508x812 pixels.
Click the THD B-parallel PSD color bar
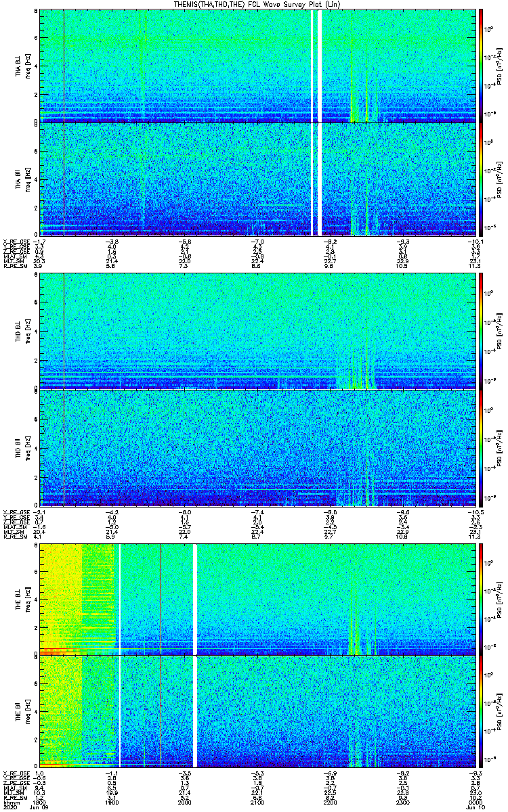pos(480,447)
